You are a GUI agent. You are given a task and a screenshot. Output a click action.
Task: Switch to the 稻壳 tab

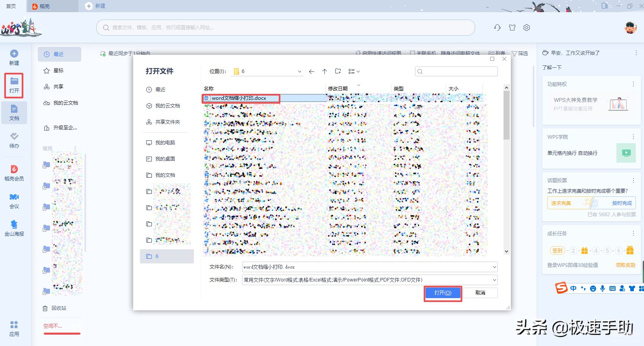pos(52,6)
